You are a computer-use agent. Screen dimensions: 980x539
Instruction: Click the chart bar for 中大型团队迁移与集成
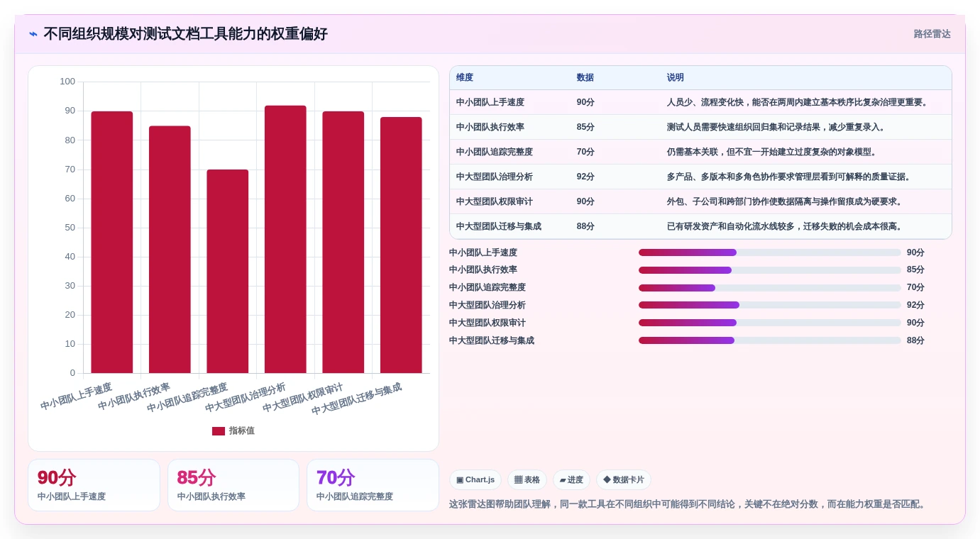[x=401, y=245]
